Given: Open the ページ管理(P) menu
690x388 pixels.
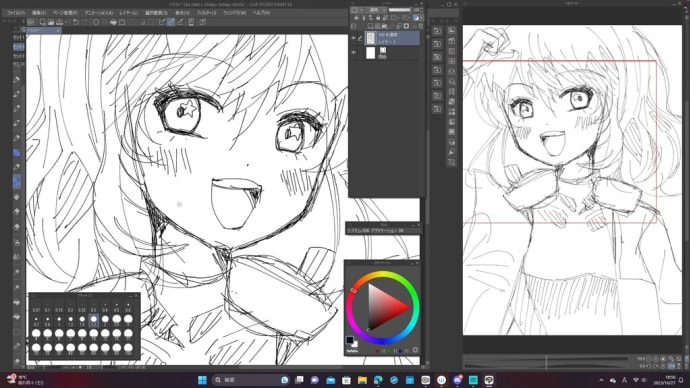Looking at the screenshot, I should click(x=65, y=13).
